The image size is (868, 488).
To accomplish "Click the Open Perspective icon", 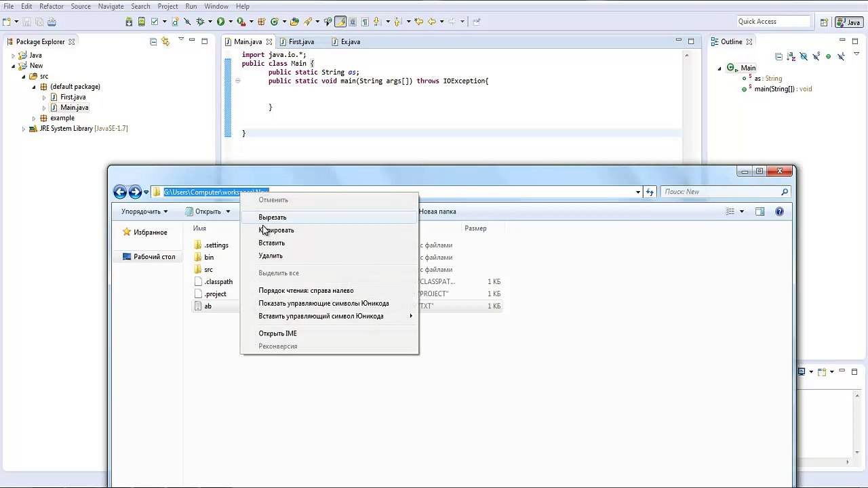I will tap(824, 22).
